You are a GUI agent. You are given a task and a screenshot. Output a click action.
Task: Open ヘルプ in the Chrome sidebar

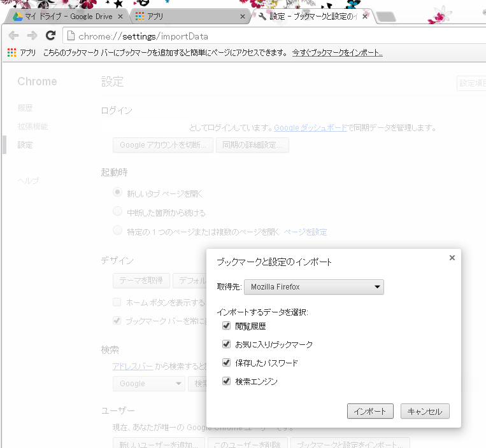pos(28,181)
